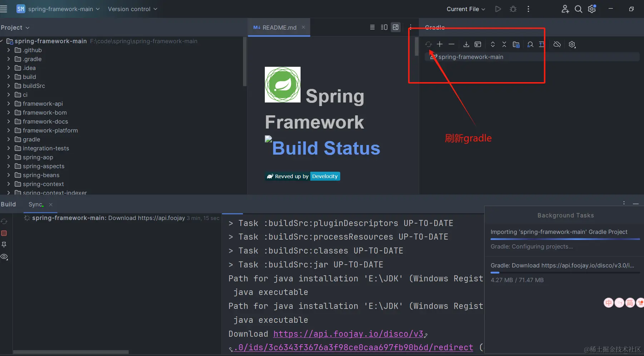Expand the framework-docs folder
The width and height of the screenshot is (644, 356).
tap(9, 121)
